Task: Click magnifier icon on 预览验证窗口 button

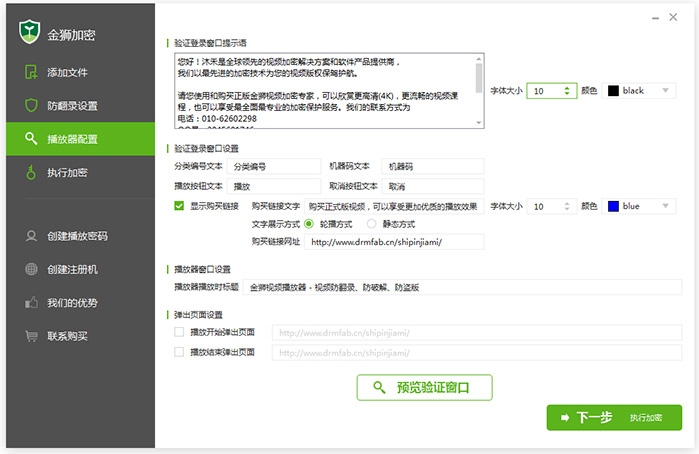Action: click(x=379, y=387)
